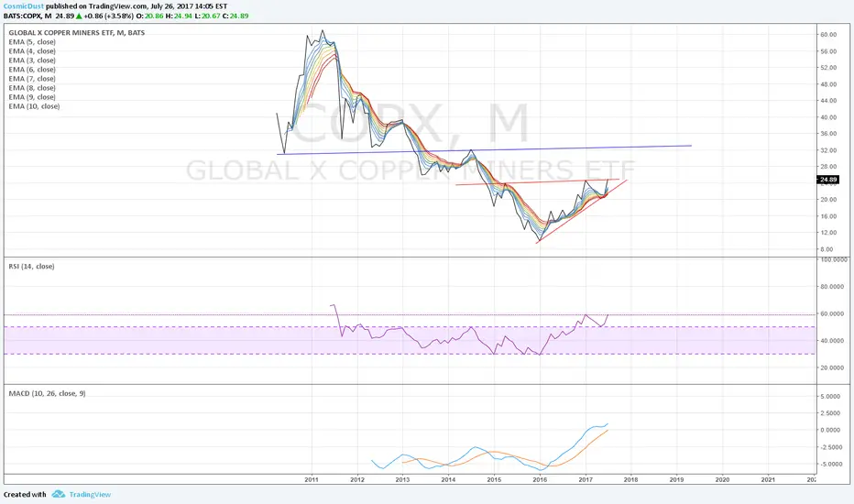This screenshot has width=854, height=504.
Task: Click the 24.89 current price tag
Action: [x=827, y=180]
